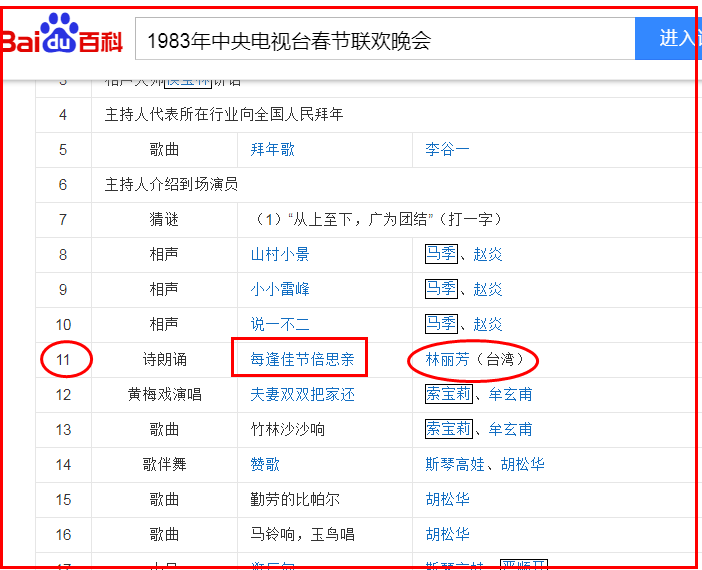The image size is (702, 570).
Task: Open the 每逢佳节倍思亲 poem link
Action: 302,359
